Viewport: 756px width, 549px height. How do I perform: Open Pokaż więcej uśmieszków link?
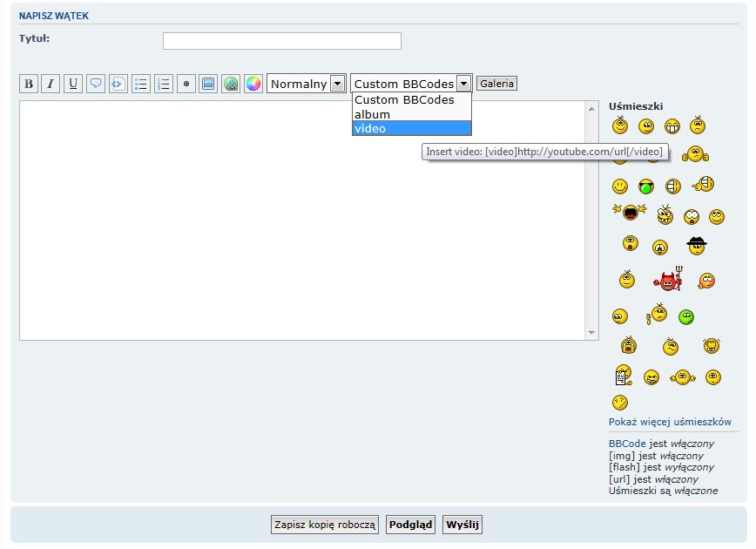tap(670, 422)
